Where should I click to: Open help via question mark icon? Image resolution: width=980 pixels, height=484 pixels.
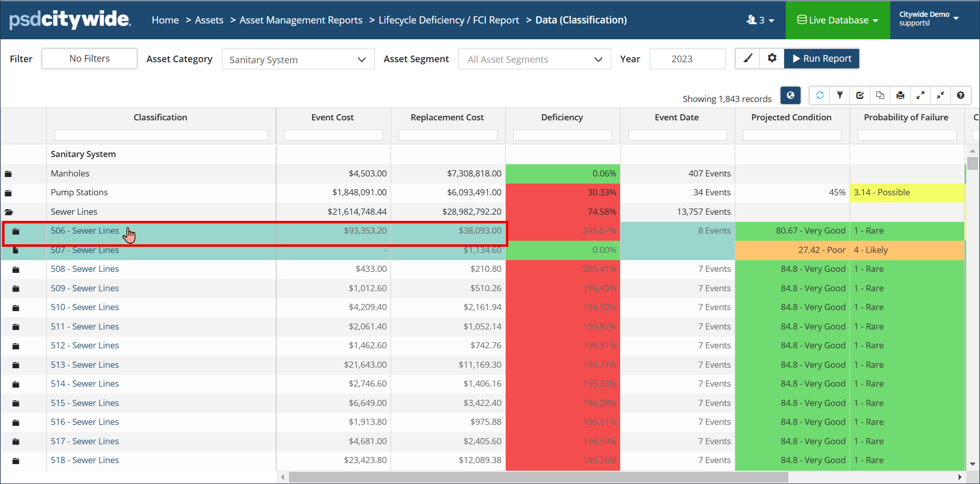(x=961, y=95)
